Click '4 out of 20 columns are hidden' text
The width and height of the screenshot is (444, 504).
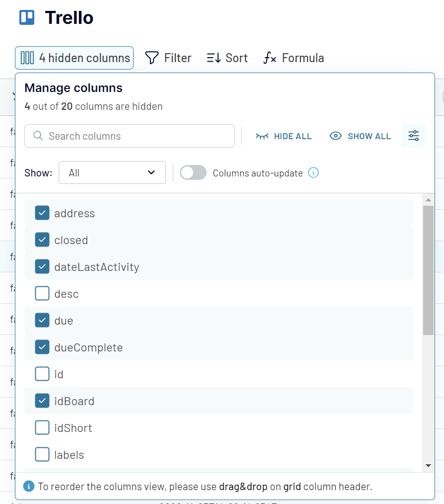93,106
